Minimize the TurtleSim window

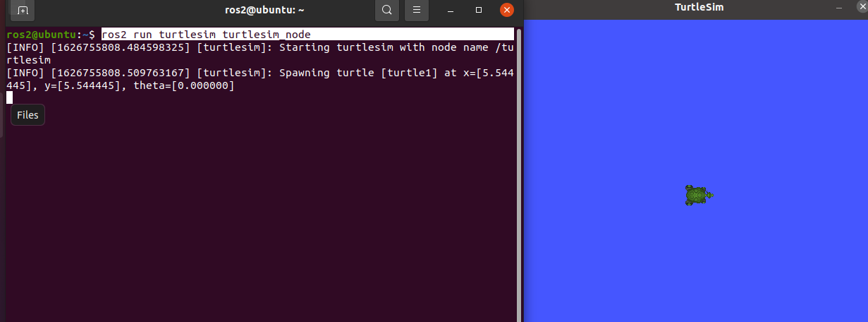click(x=838, y=7)
